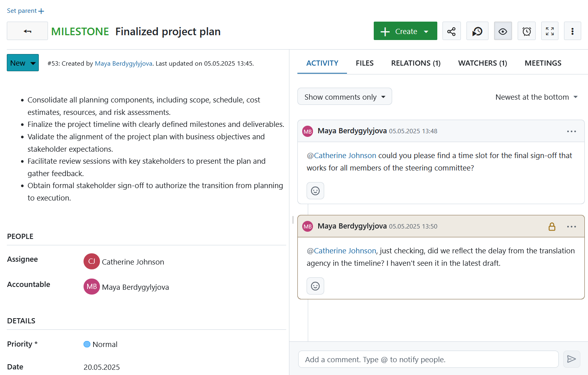
Task: Open the Show comments only filter dropdown
Action: click(x=344, y=96)
